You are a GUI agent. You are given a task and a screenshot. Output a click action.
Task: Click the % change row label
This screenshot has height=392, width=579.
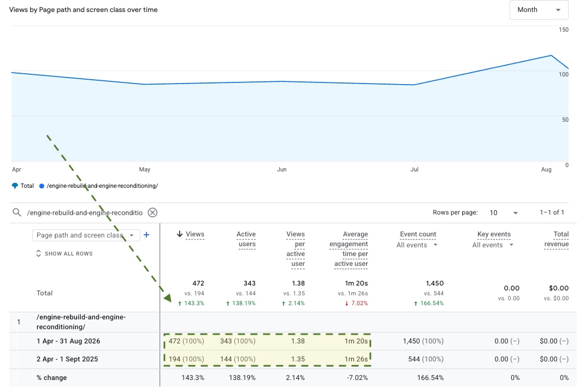(x=51, y=378)
